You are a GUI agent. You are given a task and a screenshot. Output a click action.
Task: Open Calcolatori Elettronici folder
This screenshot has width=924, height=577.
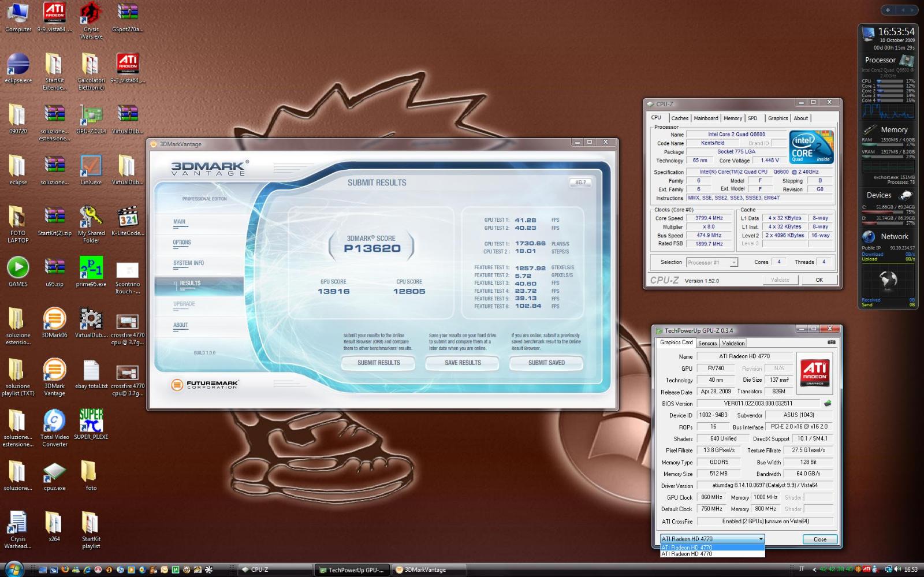(x=91, y=71)
